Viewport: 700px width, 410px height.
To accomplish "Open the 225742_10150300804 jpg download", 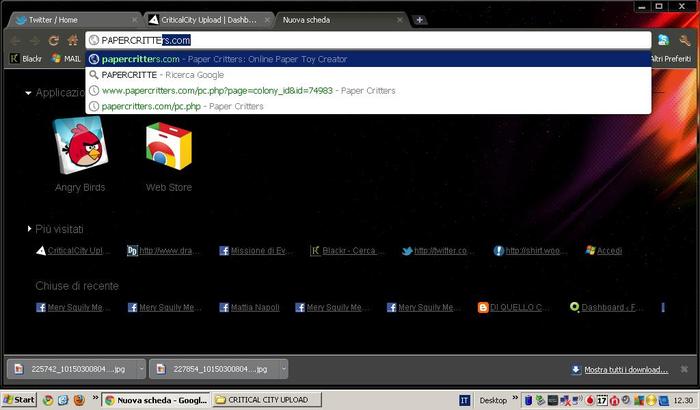I will (x=72, y=369).
